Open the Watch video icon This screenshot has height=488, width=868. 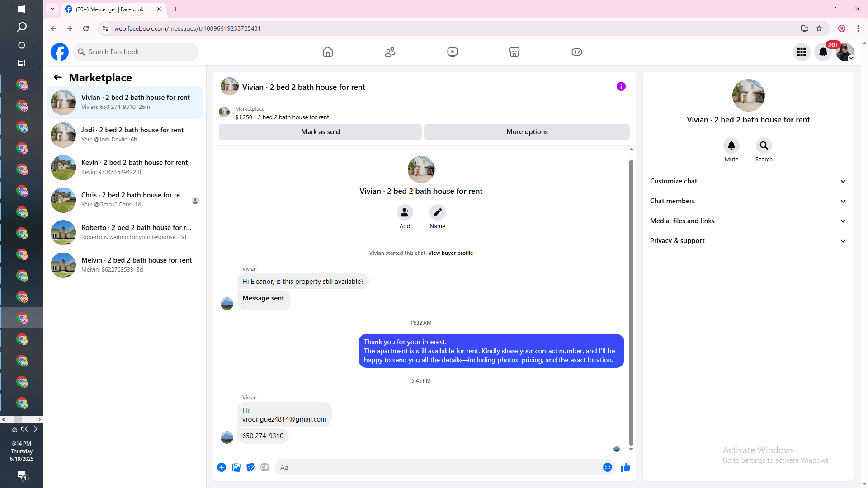[453, 52]
